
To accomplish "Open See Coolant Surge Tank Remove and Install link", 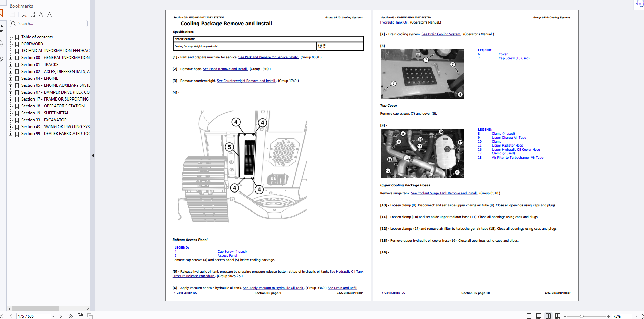I will coord(443,193).
